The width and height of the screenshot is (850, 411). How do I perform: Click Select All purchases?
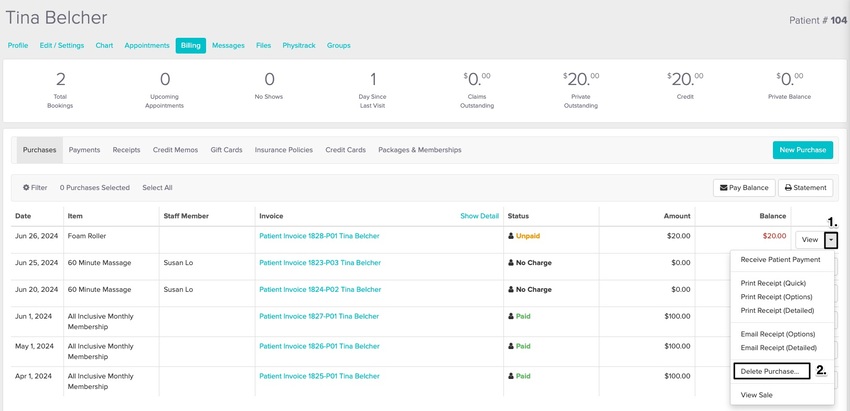pos(157,188)
